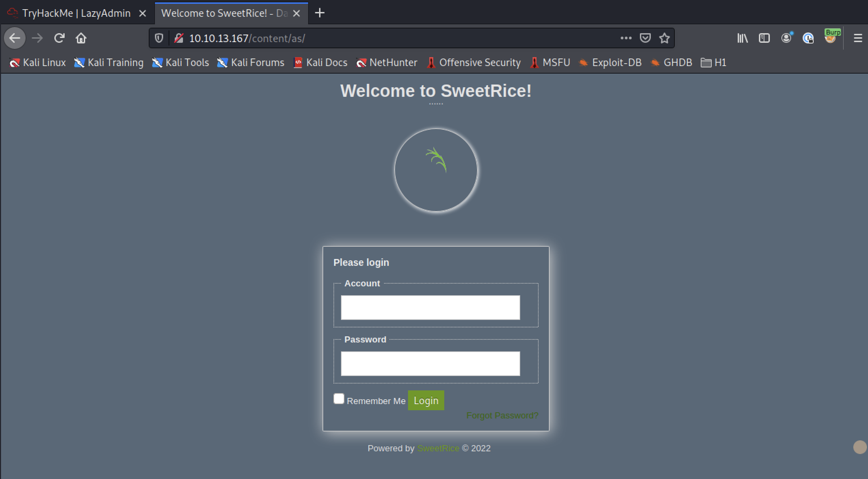868x479 pixels.
Task: Open NetHunter bookmark
Action: pyautogui.click(x=386, y=63)
